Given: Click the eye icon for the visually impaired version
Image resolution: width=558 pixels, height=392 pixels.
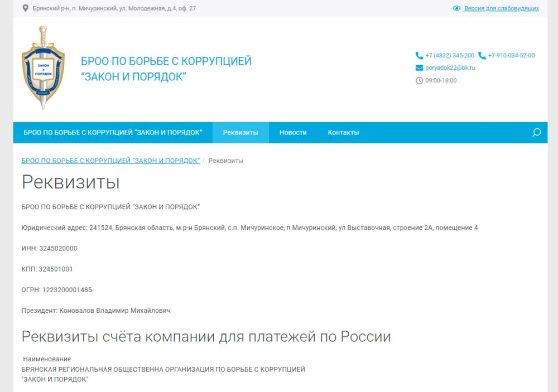Looking at the screenshot, I should pyautogui.click(x=456, y=8).
